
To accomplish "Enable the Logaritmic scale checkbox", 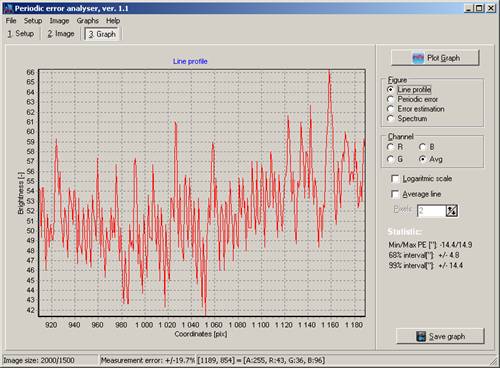I will click(395, 179).
